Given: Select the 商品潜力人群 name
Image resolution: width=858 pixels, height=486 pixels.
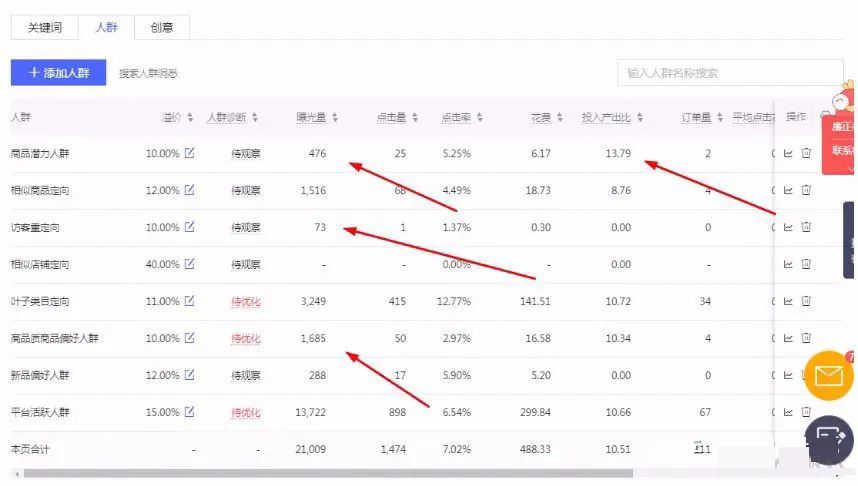Looking at the screenshot, I should [x=40, y=154].
